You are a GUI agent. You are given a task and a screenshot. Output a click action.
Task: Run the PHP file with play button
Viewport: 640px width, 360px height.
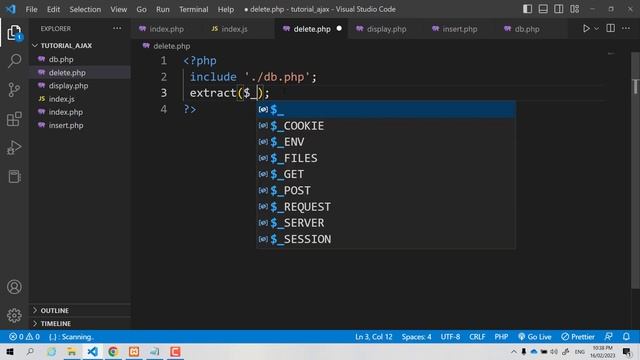[x=586, y=29]
